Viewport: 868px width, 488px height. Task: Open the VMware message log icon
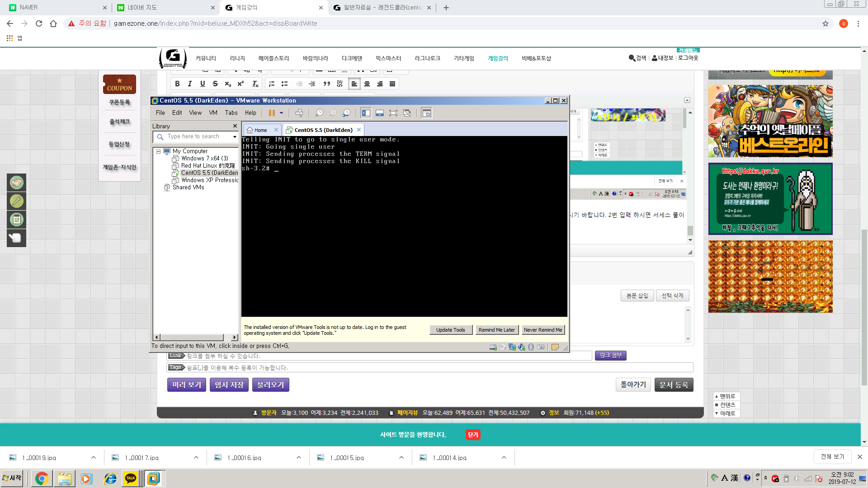pyautogui.click(x=555, y=347)
